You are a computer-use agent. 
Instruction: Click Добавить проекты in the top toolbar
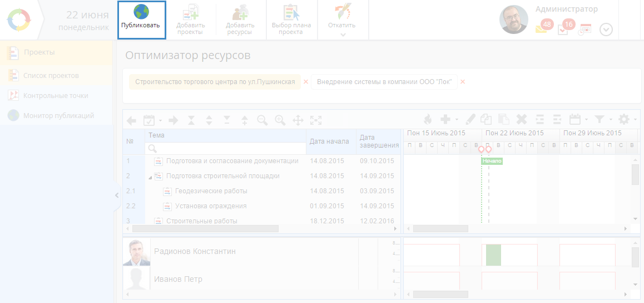[x=191, y=19]
